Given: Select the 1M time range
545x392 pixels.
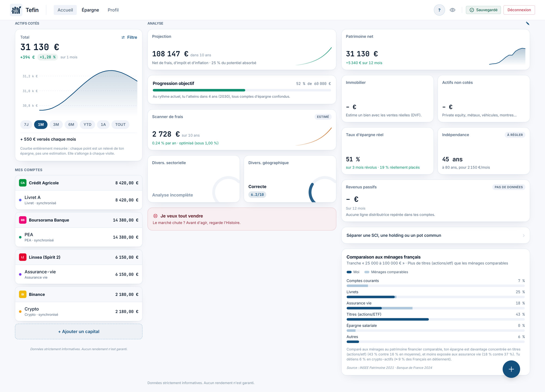Looking at the screenshot, I should 41,124.
